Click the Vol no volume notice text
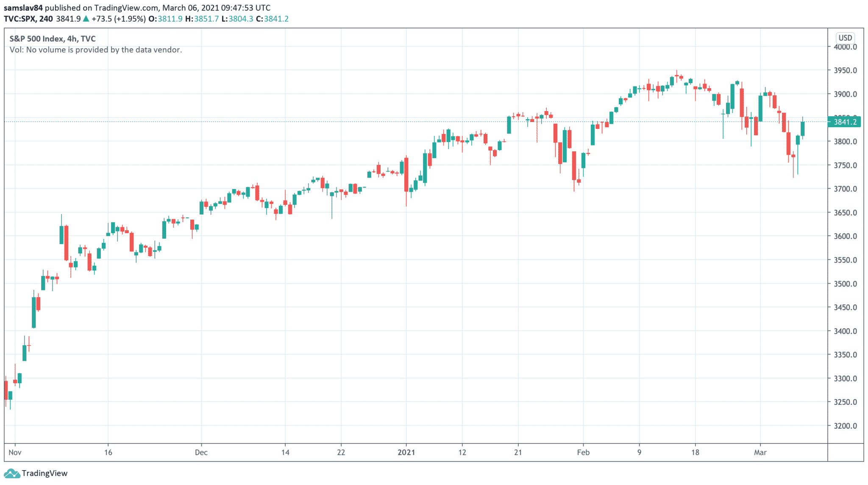This screenshot has height=485, width=868. (96, 50)
